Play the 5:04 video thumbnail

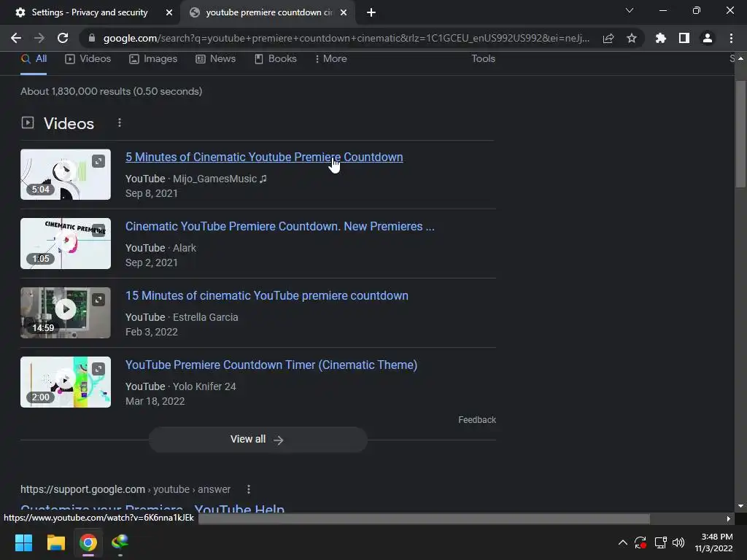coord(66,174)
